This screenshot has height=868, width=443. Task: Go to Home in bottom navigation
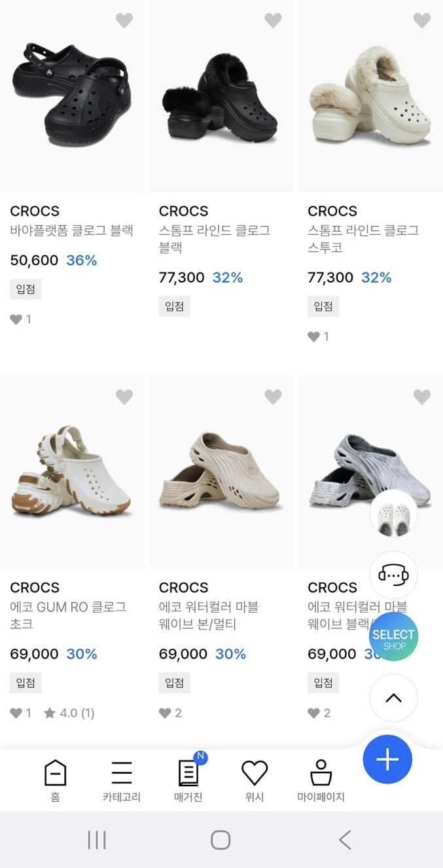pos(55,780)
